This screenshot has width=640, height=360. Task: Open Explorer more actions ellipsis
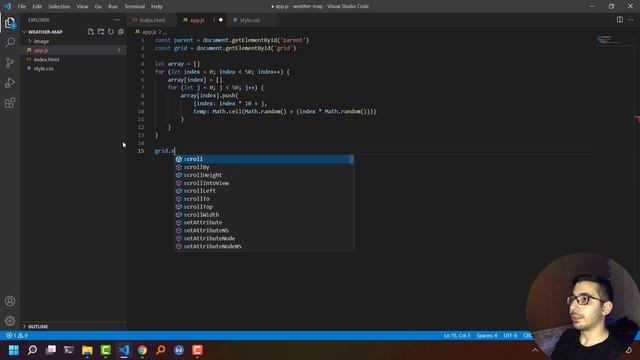(117, 20)
